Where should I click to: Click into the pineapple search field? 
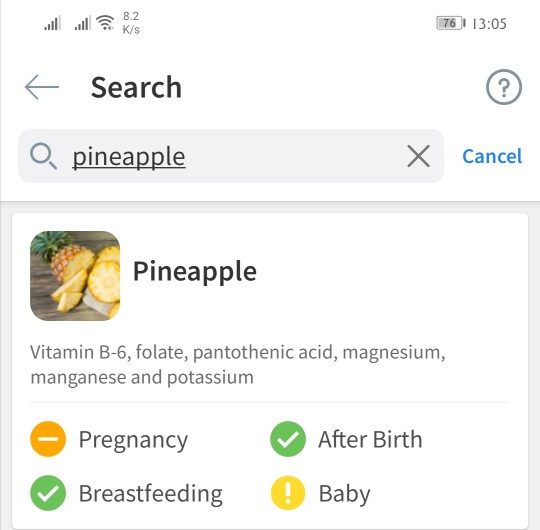231,156
